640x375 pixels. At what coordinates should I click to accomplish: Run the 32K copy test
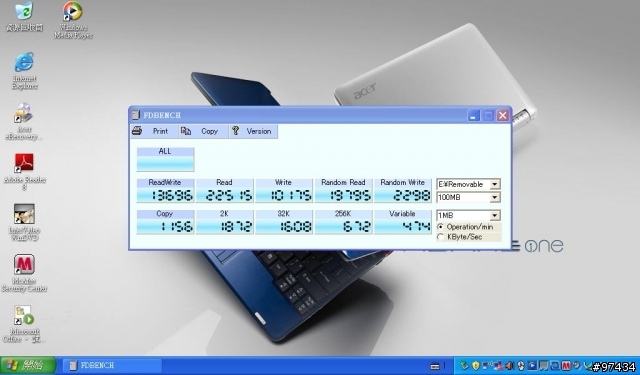[284, 222]
